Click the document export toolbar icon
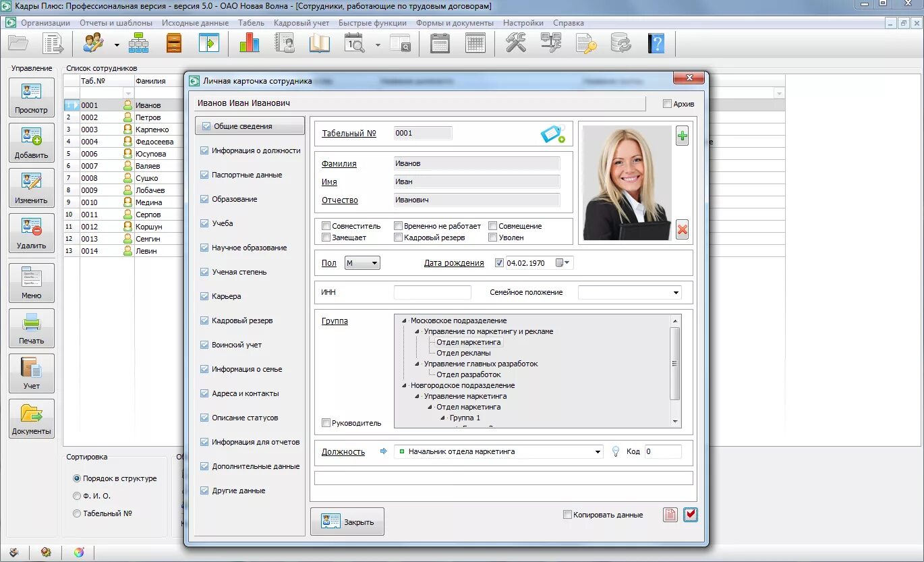 tap(53, 44)
